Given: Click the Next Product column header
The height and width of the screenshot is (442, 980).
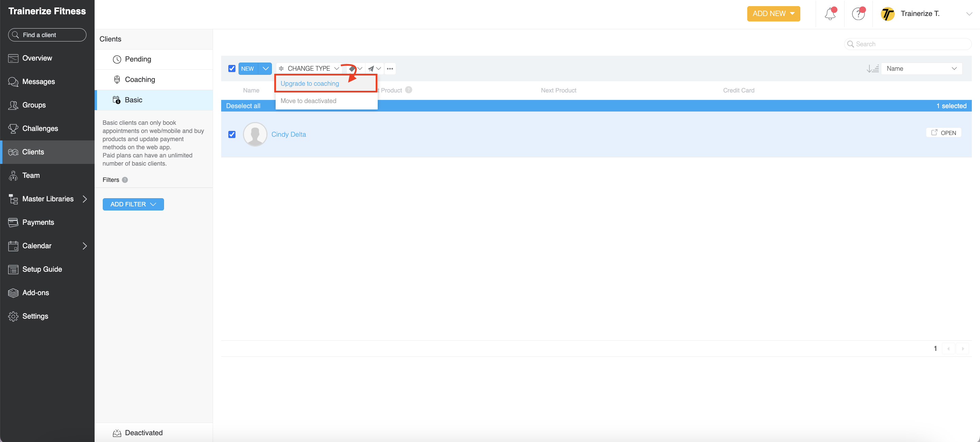Looking at the screenshot, I should click(x=558, y=90).
